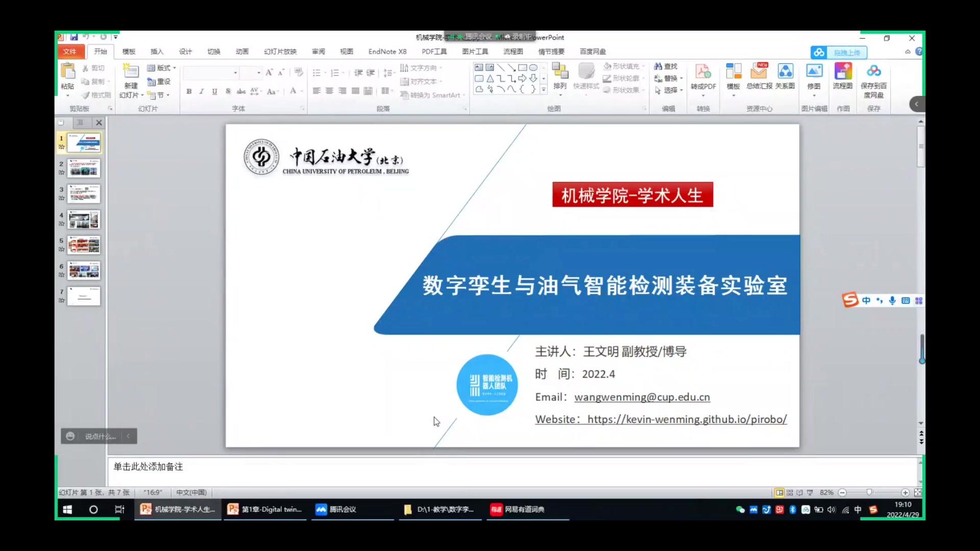Open Replace (替换) dropdown
This screenshot has height=551, width=980.
point(669,78)
